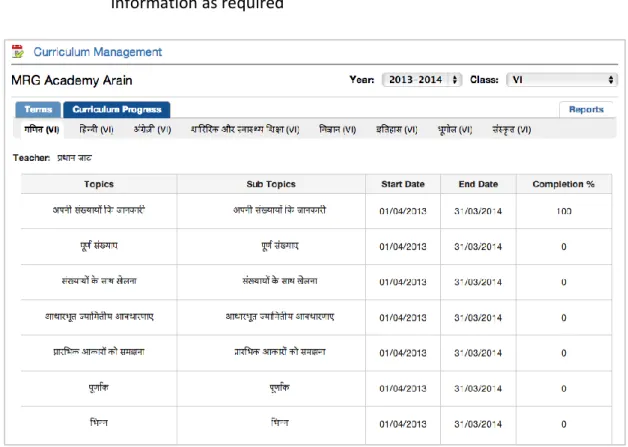Click the Completion % column header

tap(564, 184)
